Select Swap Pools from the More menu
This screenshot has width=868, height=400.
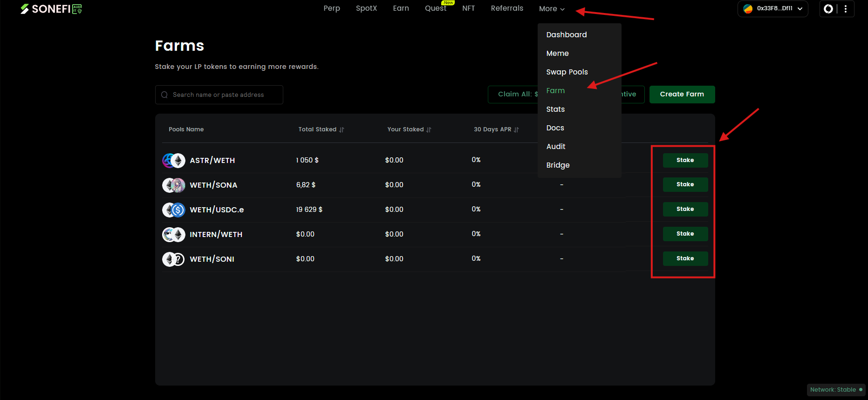567,72
